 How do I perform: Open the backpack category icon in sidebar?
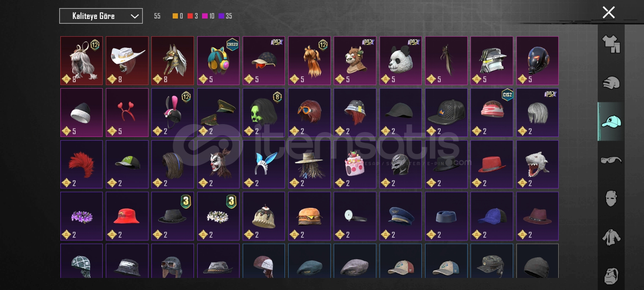pyautogui.click(x=611, y=275)
